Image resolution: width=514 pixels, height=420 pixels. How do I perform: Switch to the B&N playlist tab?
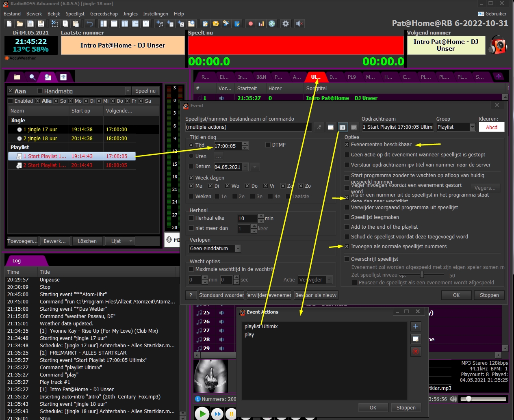[261, 77]
